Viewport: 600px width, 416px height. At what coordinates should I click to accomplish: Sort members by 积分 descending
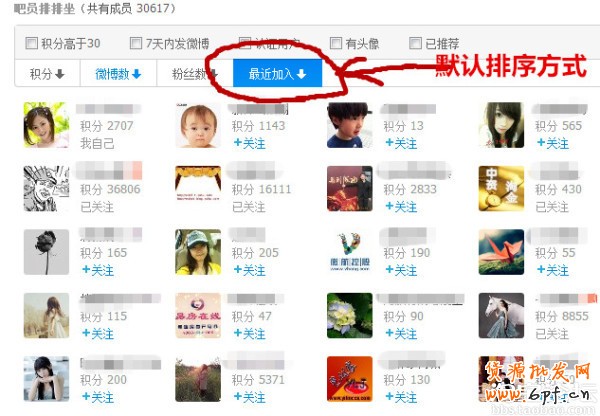point(47,73)
